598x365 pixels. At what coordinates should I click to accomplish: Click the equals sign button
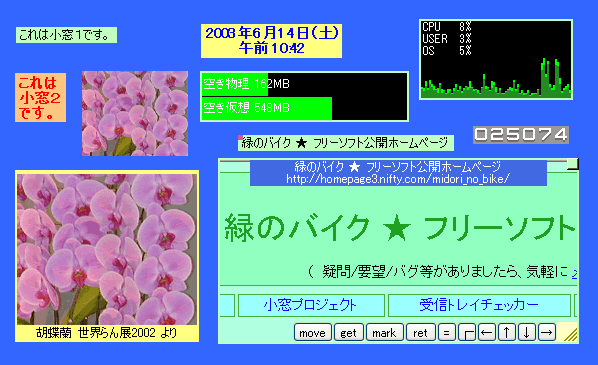click(447, 333)
